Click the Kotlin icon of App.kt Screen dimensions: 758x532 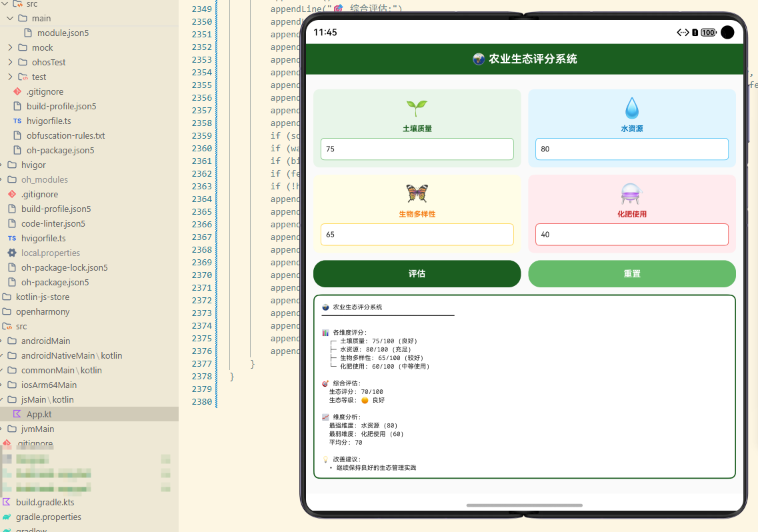pos(17,414)
